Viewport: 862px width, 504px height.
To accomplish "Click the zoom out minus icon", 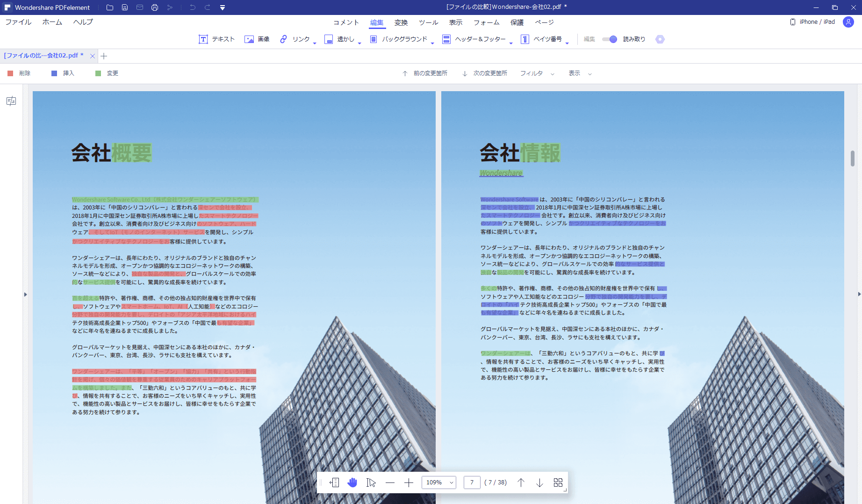I will [x=390, y=482].
